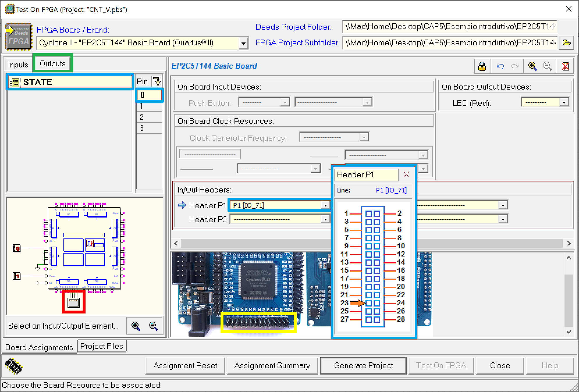
Task: Click the lock assignments icon
Action: pyautogui.click(x=482, y=66)
